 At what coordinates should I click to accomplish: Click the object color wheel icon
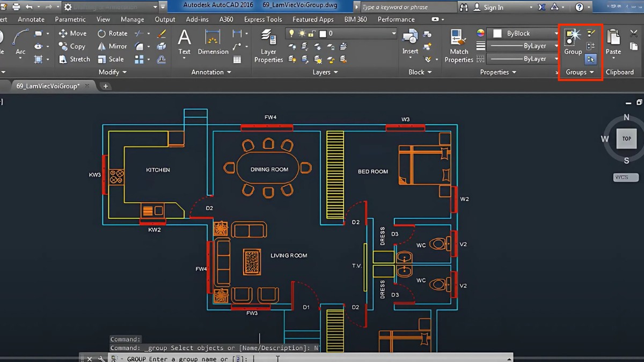pos(481,33)
